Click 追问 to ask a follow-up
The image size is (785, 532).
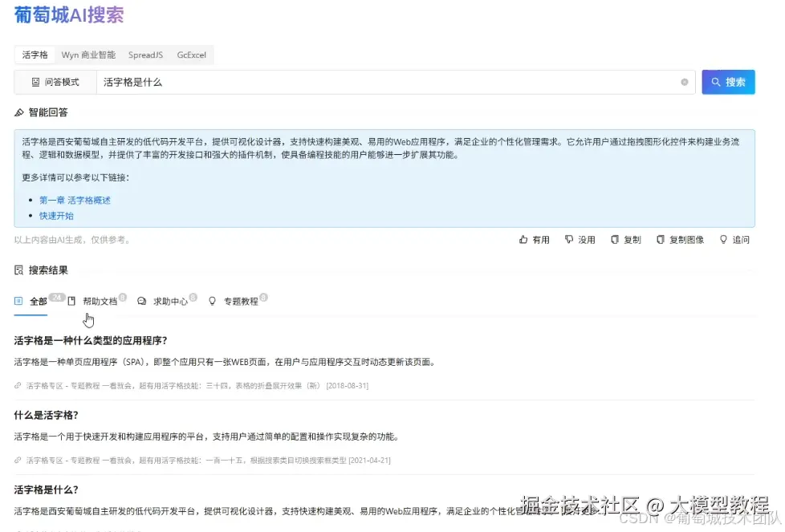[734, 240]
